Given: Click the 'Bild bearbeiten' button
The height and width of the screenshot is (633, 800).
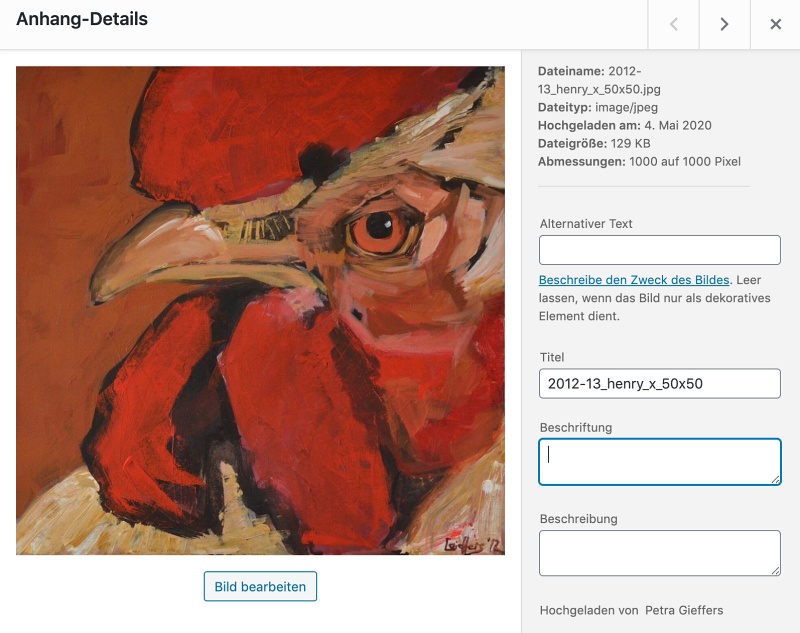Looking at the screenshot, I should click(x=260, y=586).
